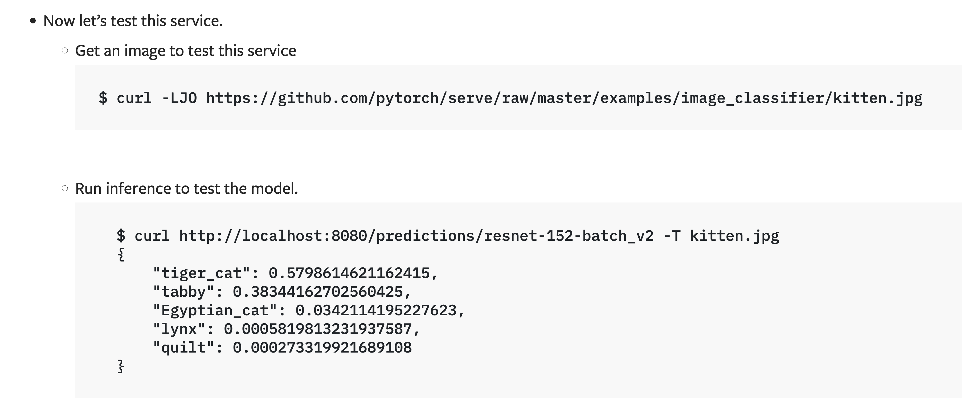Click the "Now let's test this service" heading text
This screenshot has height=414, width=980.
pos(133,21)
